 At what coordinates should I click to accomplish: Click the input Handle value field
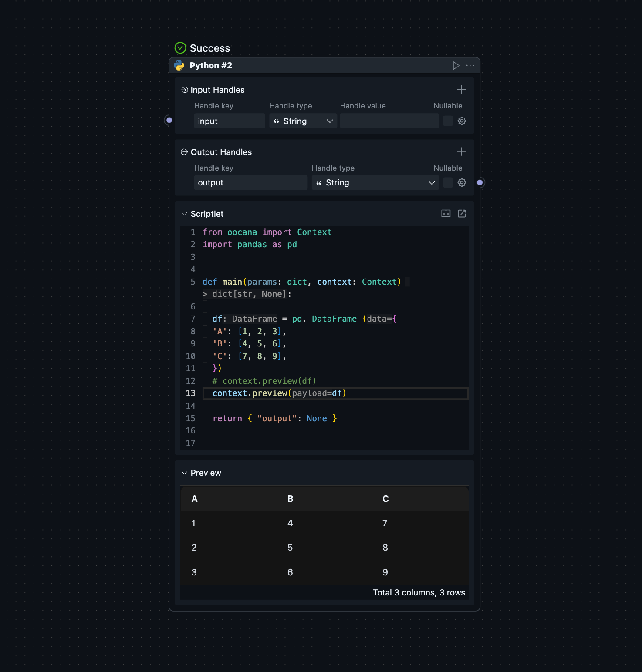pyautogui.click(x=389, y=121)
